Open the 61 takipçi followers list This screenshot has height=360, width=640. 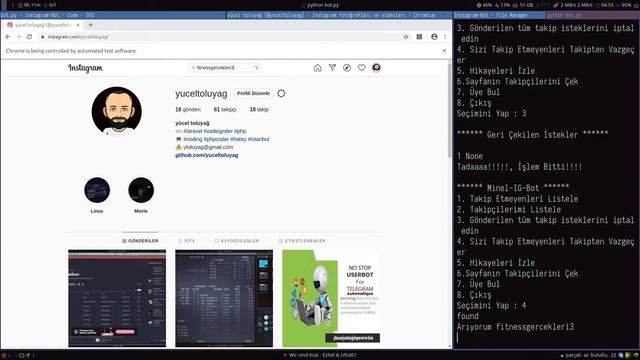coord(225,109)
